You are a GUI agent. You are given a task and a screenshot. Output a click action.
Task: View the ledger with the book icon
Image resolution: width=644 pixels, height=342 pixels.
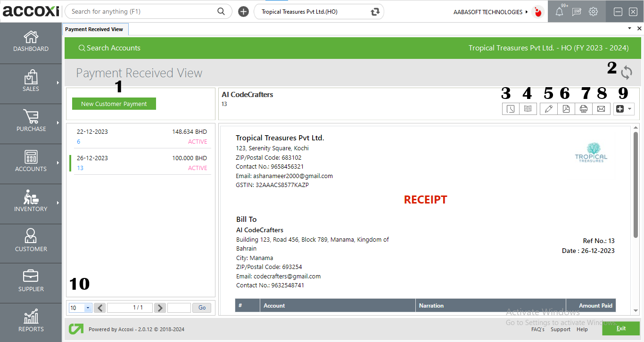(528, 109)
